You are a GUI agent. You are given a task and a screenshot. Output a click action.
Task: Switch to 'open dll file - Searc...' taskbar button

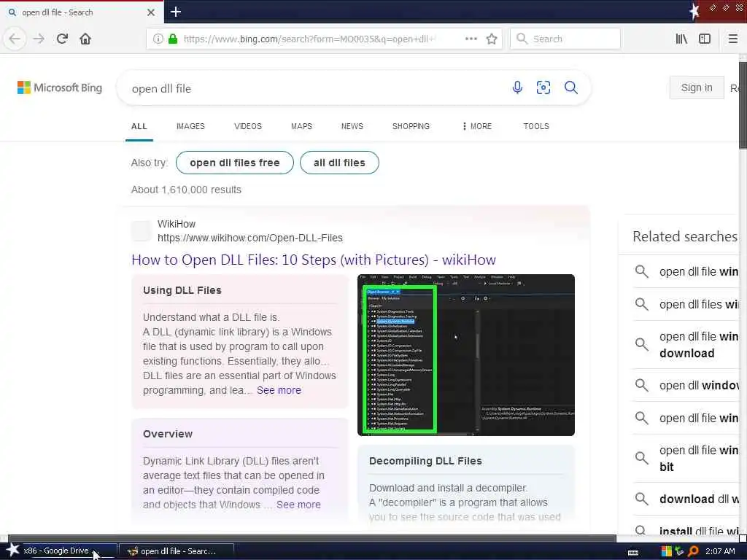pyautogui.click(x=177, y=551)
